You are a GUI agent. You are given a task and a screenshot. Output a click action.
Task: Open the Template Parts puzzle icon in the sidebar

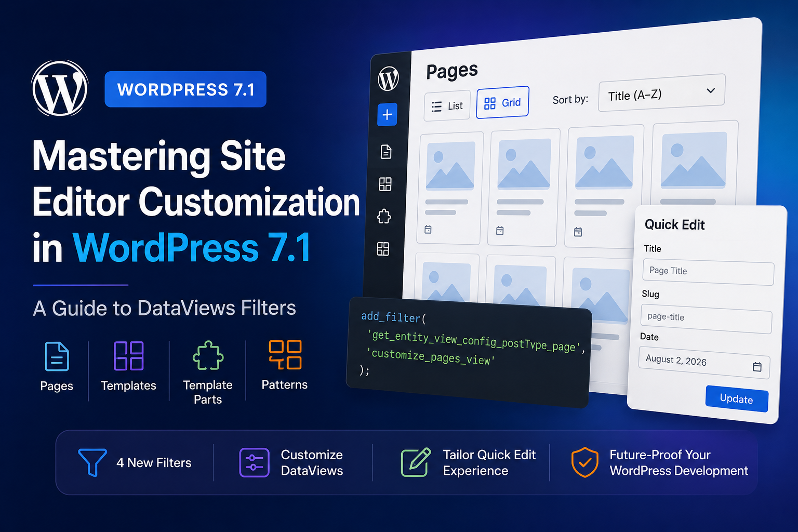384,216
